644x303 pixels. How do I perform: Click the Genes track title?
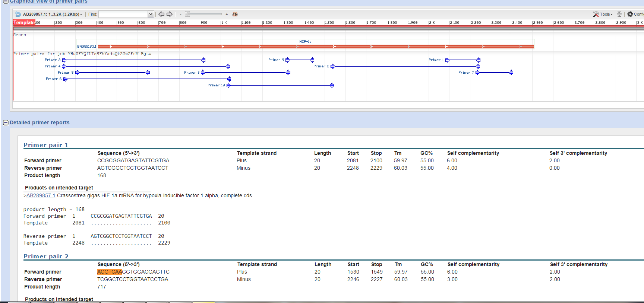[x=20, y=35]
